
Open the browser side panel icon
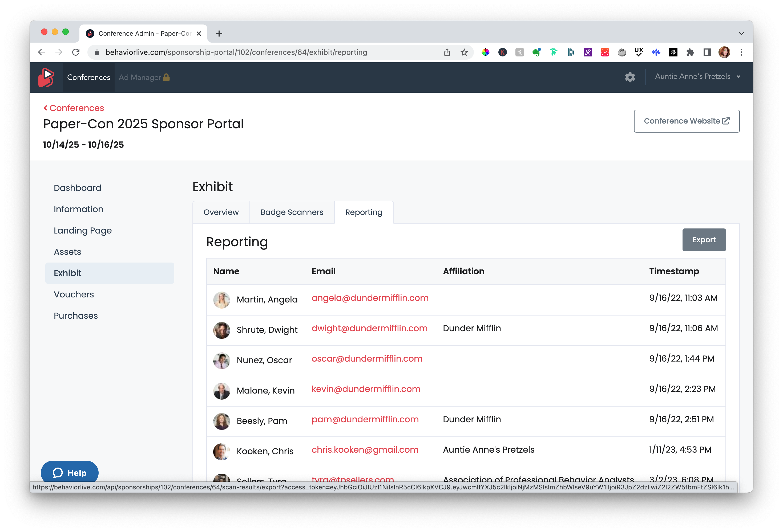click(707, 52)
